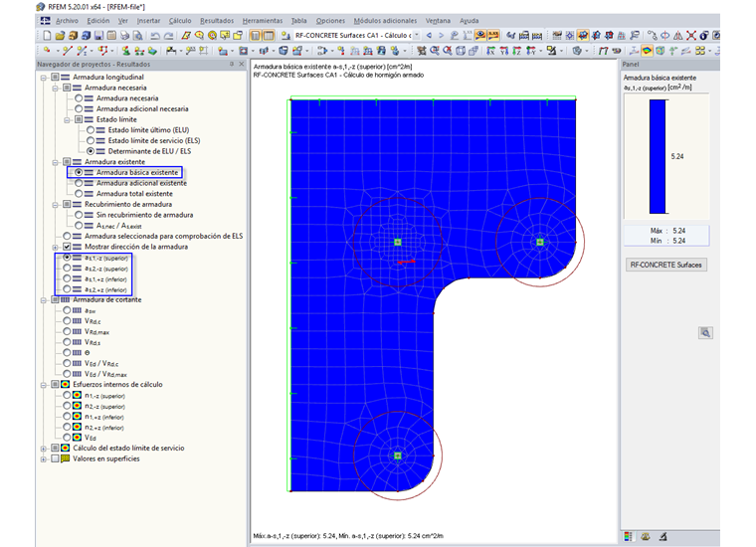Collapse Armadura longitudinal tree node
The width and height of the screenshot is (756, 547).
tap(44, 78)
